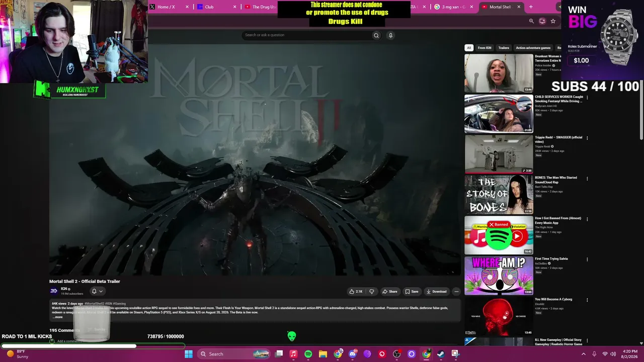Share the Mortal Shell 2 video

[390, 292]
